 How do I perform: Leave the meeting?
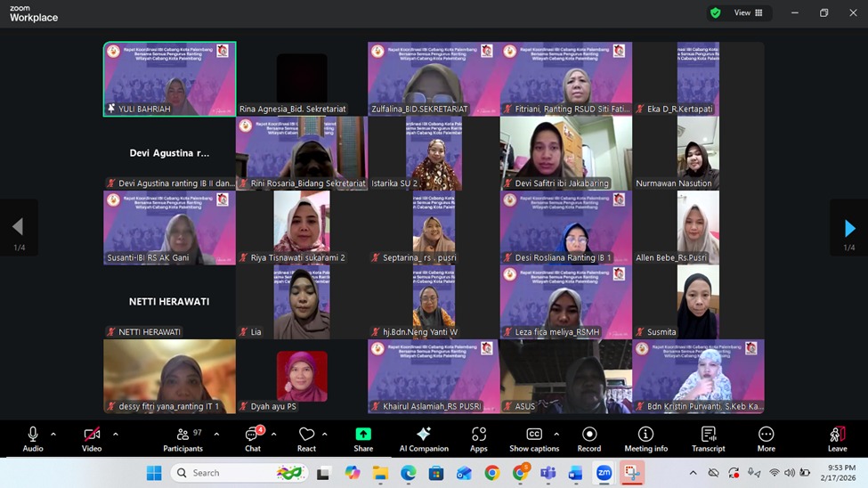(x=837, y=440)
